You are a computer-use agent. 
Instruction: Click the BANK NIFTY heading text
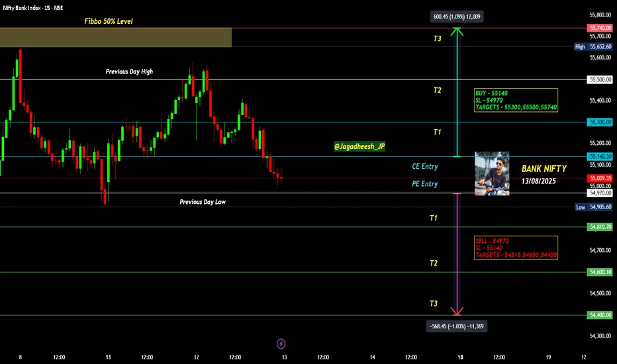tap(544, 169)
